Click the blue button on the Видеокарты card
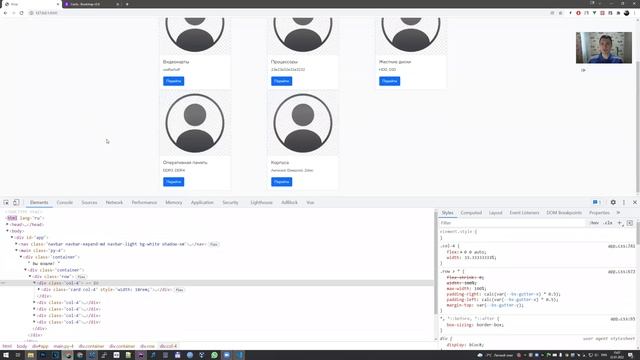 click(173, 81)
